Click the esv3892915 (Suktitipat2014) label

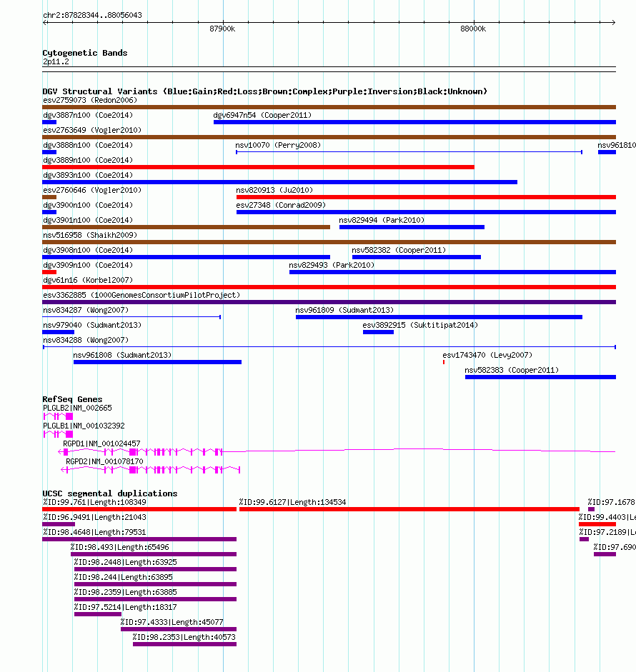(420, 325)
